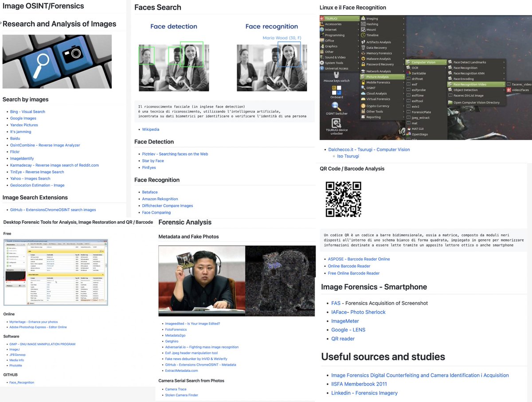The width and height of the screenshot is (532, 402).
Task: Open the Stolen Camera Finder link
Action: click(182, 395)
